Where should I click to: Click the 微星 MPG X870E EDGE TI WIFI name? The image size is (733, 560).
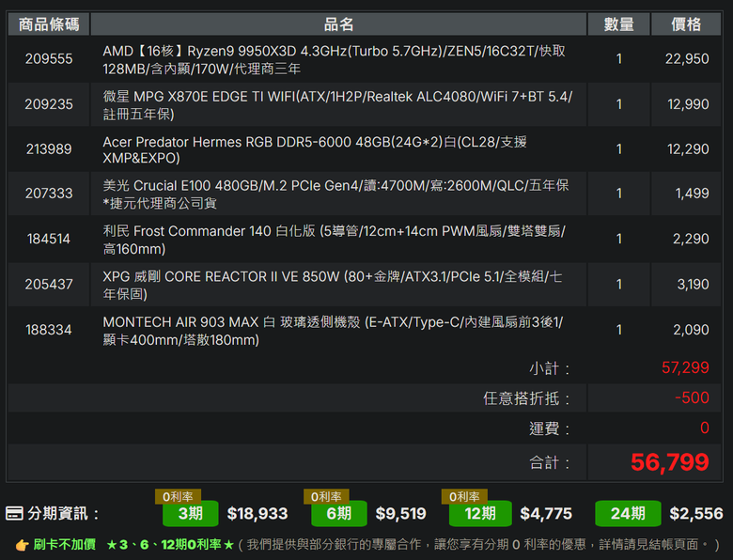(x=337, y=105)
